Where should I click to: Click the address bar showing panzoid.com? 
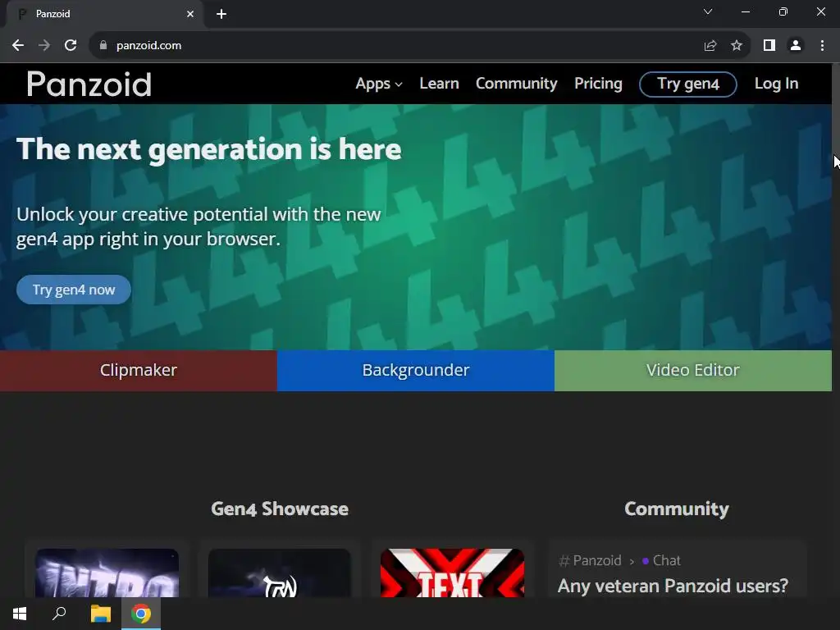[396, 46]
